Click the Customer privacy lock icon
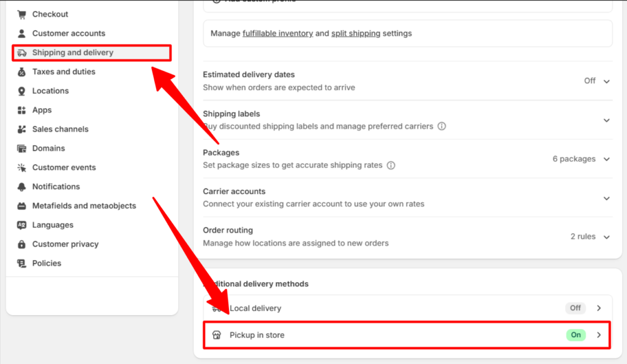 point(21,244)
